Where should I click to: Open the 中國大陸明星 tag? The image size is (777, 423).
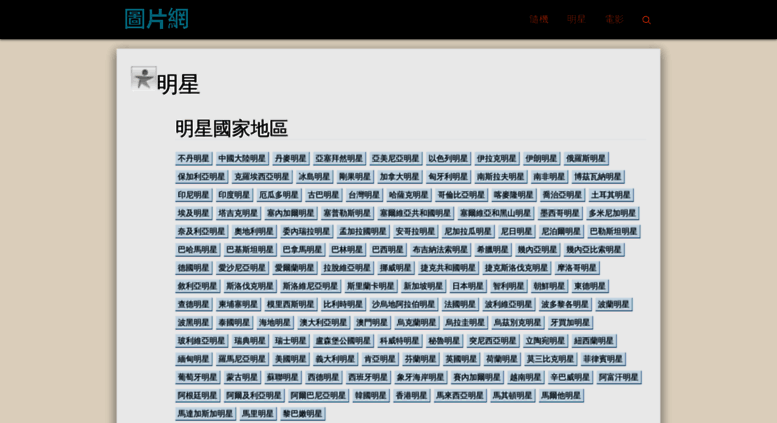(x=242, y=159)
